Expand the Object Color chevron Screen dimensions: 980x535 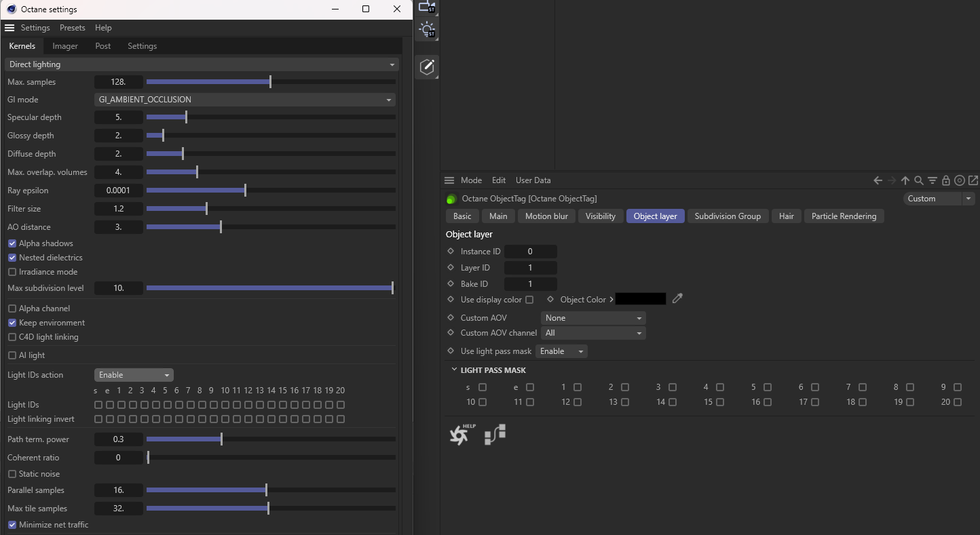(611, 299)
